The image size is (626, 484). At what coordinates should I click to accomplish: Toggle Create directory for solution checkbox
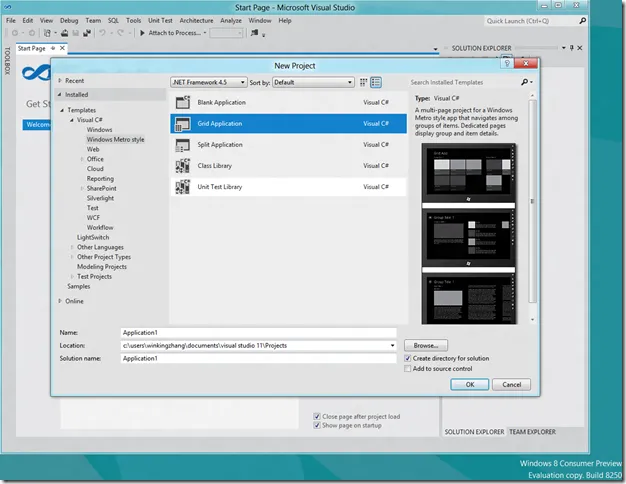click(x=408, y=358)
